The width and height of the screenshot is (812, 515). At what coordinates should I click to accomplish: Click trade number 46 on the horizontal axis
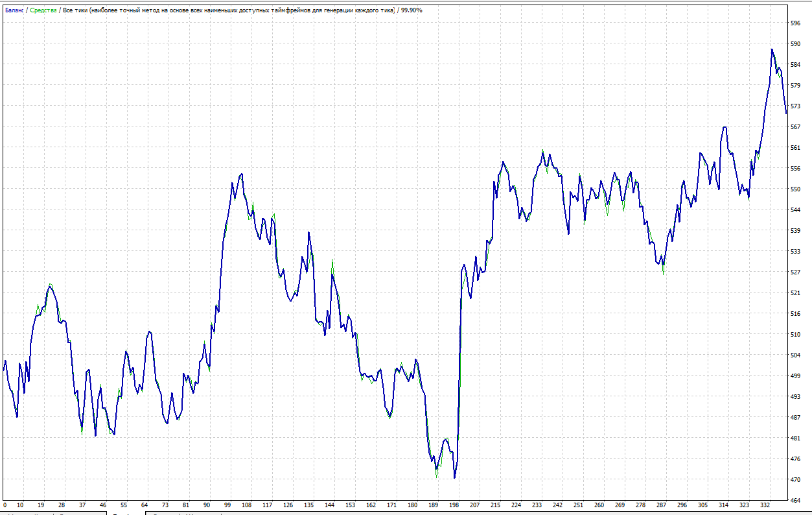click(x=103, y=505)
